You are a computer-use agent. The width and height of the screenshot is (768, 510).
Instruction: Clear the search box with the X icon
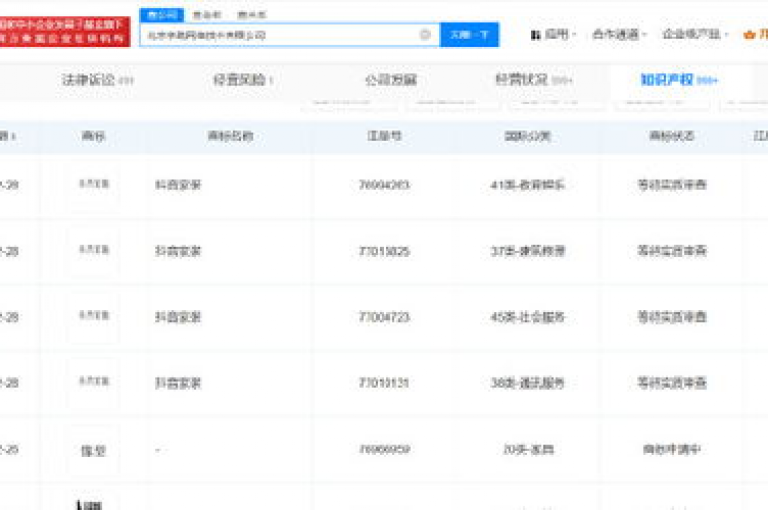425,34
